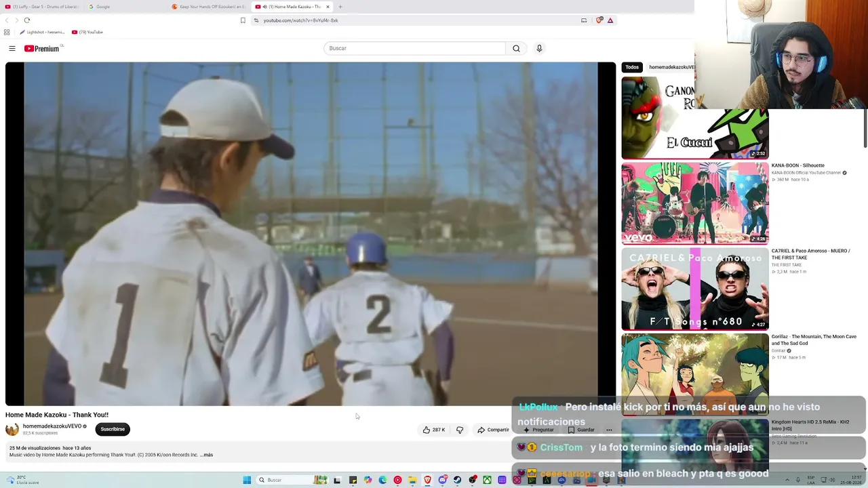Screen dimensions: 868x488
Task: Open the Gorillaz channel name link
Action: point(778,350)
